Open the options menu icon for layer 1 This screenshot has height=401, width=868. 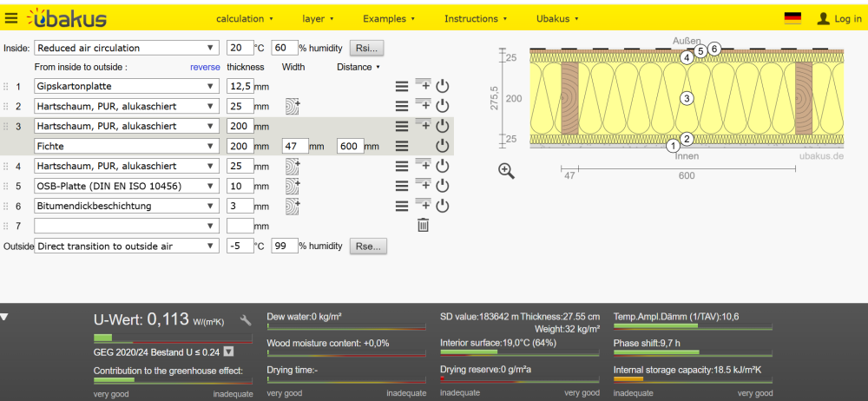(x=401, y=86)
